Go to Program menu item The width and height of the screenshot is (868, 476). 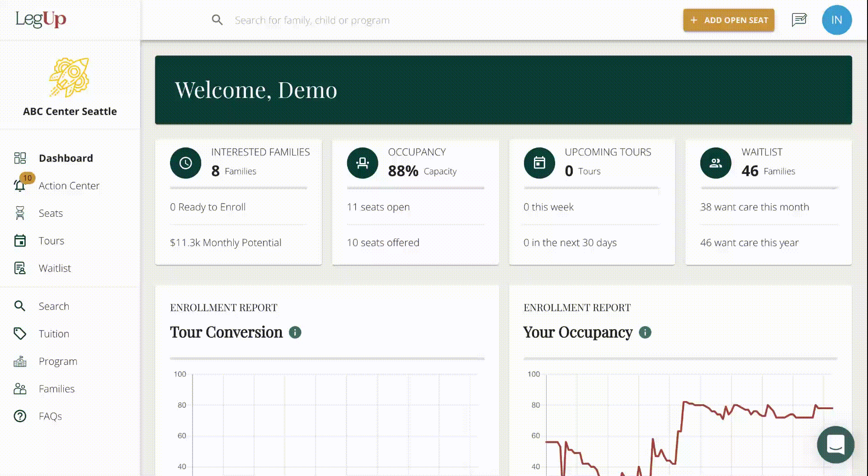(x=58, y=361)
